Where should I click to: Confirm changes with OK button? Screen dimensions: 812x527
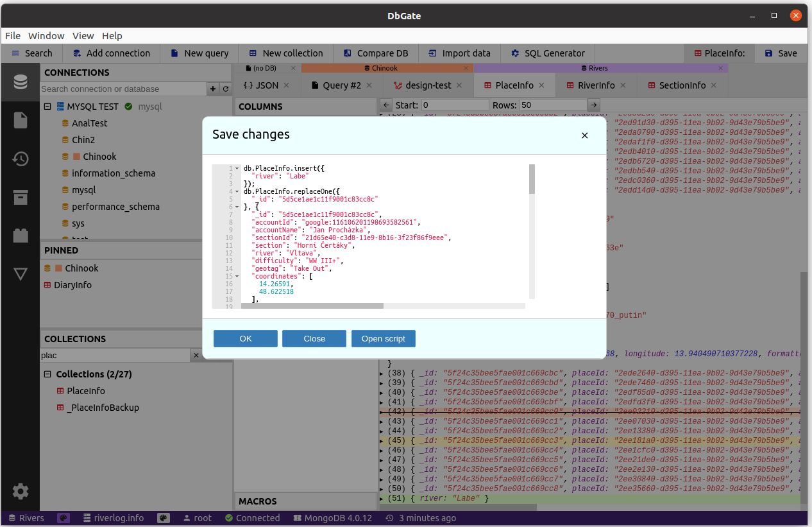click(246, 338)
